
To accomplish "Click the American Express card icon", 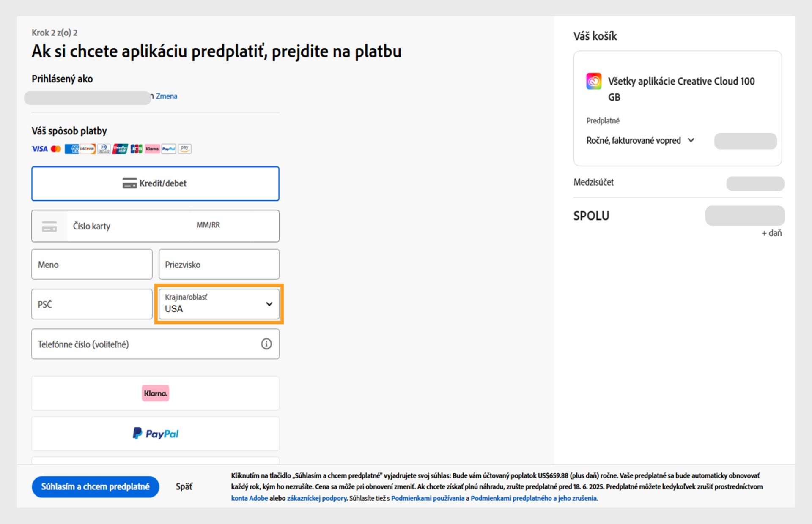I will [71, 149].
